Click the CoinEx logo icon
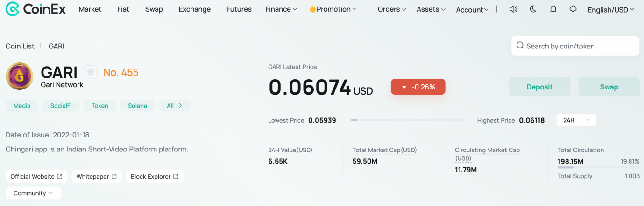Viewport: 644px width, 206px height. pyautogui.click(x=12, y=9)
